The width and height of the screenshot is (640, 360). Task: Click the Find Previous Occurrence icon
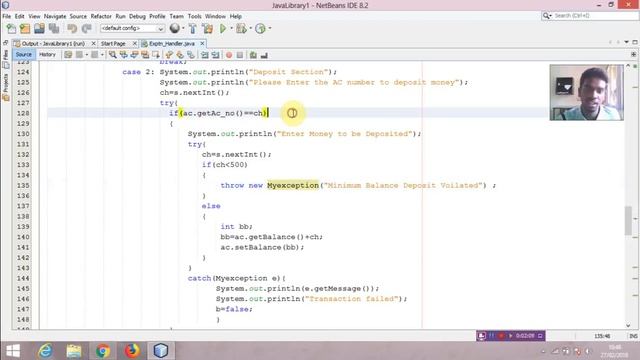pos(124,55)
